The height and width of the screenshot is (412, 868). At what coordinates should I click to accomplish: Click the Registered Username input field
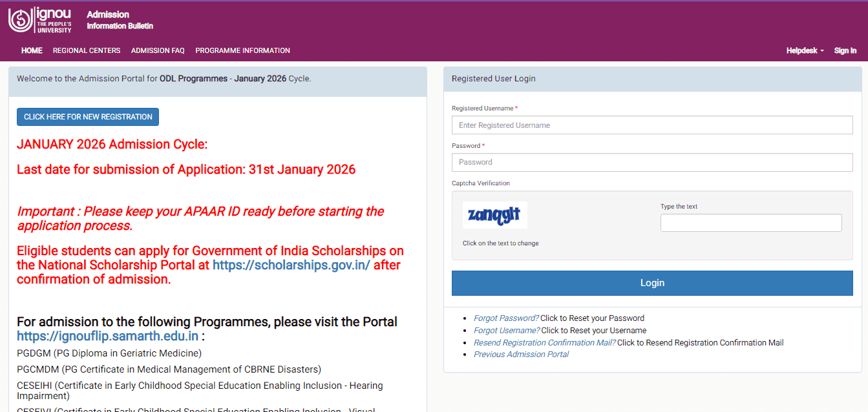click(x=651, y=125)
